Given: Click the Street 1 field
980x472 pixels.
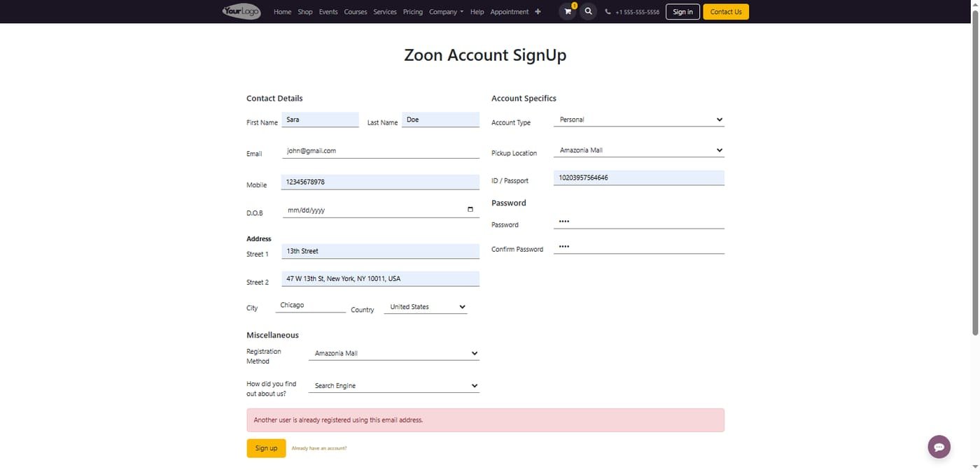Looking at the screenshot, I should pyautogui.click(x=380, y=251).
